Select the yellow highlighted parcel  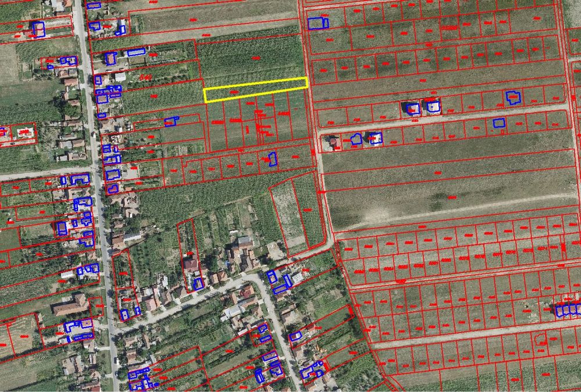click(256, 89)
